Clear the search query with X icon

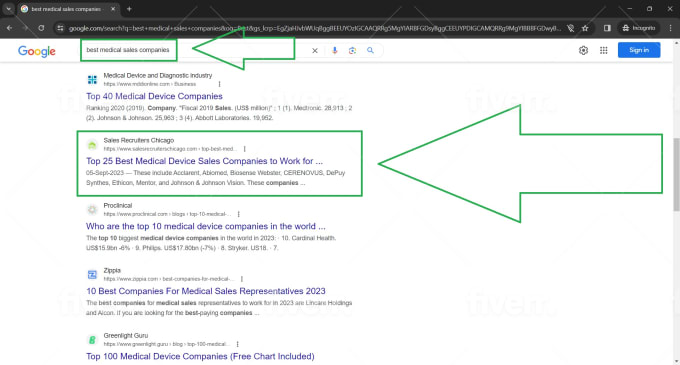(x=315, y=51)
